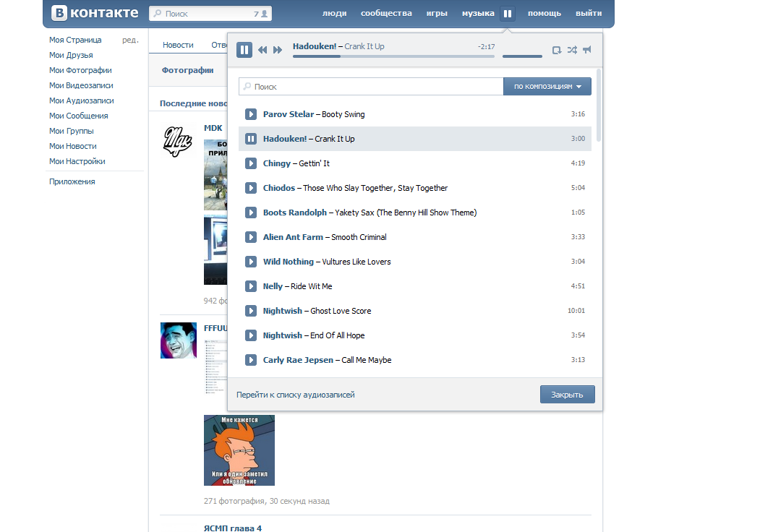Click 'Перейти к списку аудиозаписей' link

coord(295,395)
